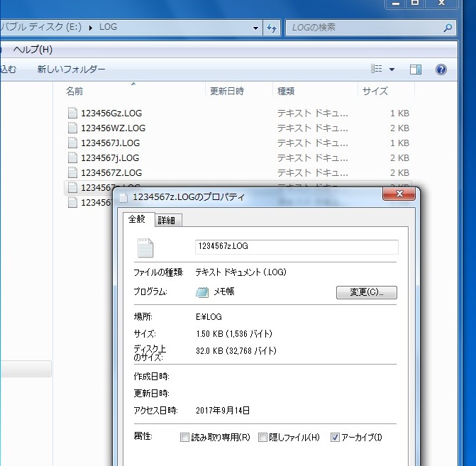Viewport: 476px width, 466px height.
Task: Toggle the preview pane icon
Action: coord(416,70)
